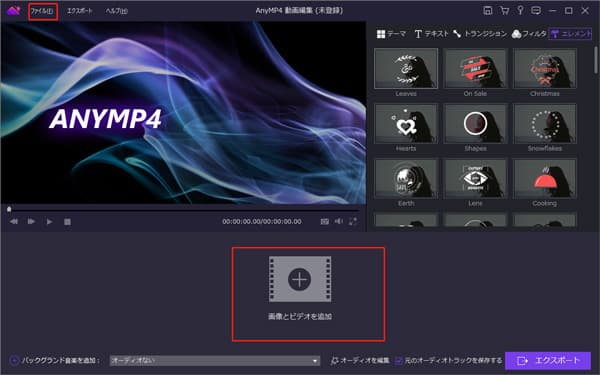
Task: Click the save project icon in title bar
Action: coord(488,11)
